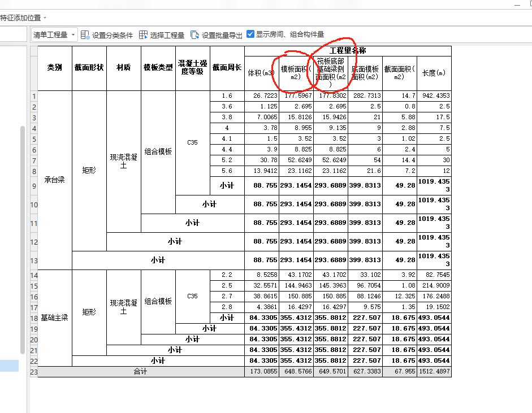Click cell 38.8615 in row 16
Viewport: 532px width, 413px height.
[x=262, y=297]
